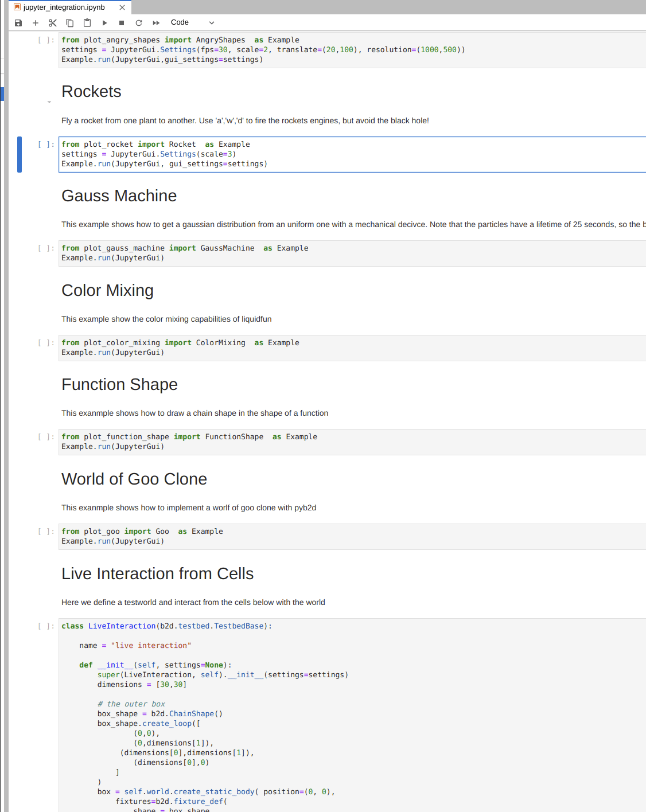The height and width of the screenshot is (812, 646).
Task: Interrupt the kernel with stop icon
Action: 122,23
